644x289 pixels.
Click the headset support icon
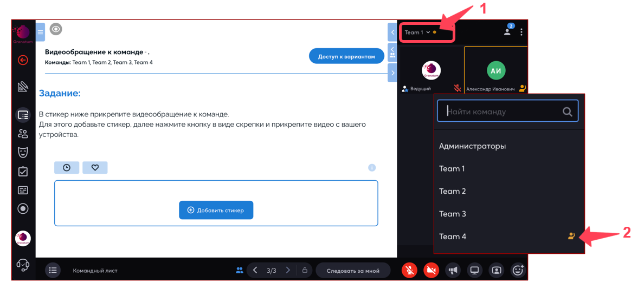point(23,265)
